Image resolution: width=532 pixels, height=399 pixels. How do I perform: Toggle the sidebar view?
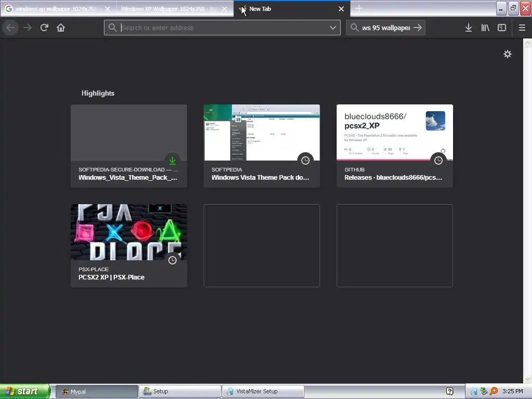(x=501, y=28)
